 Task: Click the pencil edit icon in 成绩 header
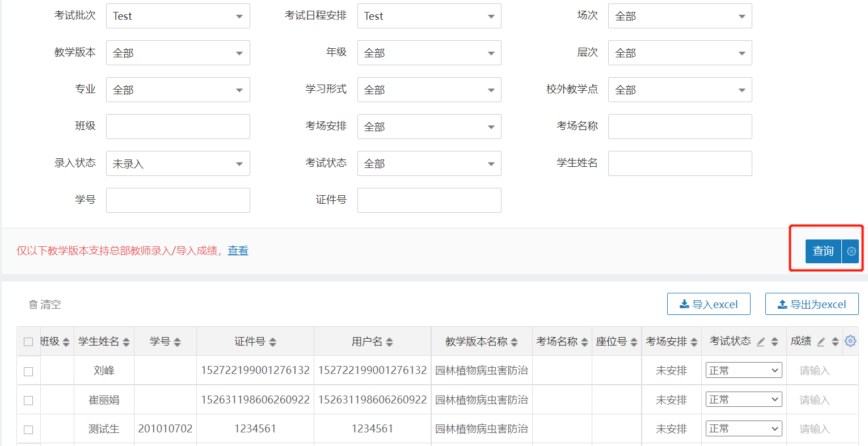820,342
